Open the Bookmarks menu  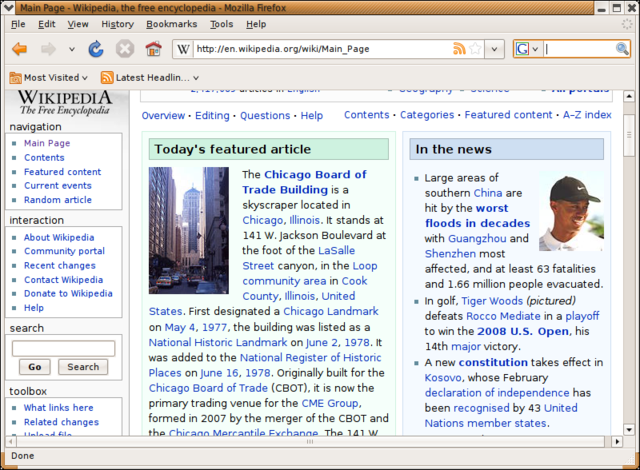pos(171,24)
